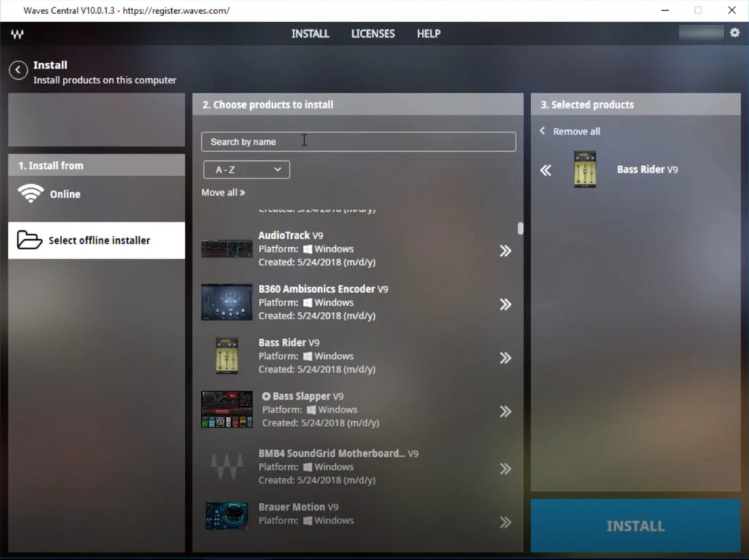Screen dimensions: 749x560
Task: Click the Bass Slapper V9 thumbnail
Action: pyautogui.click(x=227, y=409)
